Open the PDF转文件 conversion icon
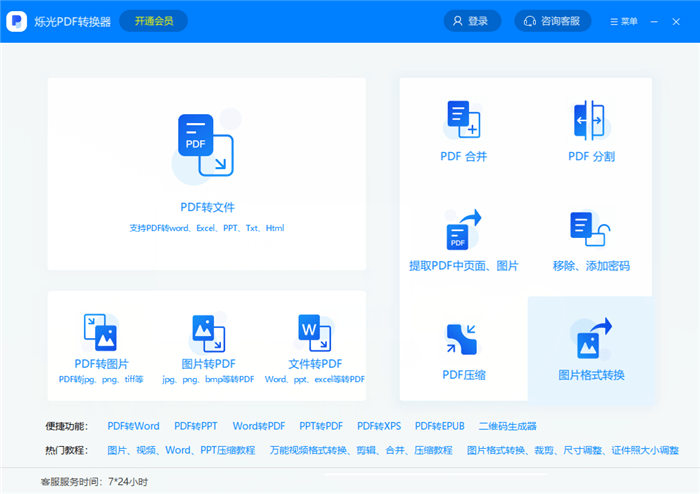This screenshot has width=700, height=494. tap(206, 147)
